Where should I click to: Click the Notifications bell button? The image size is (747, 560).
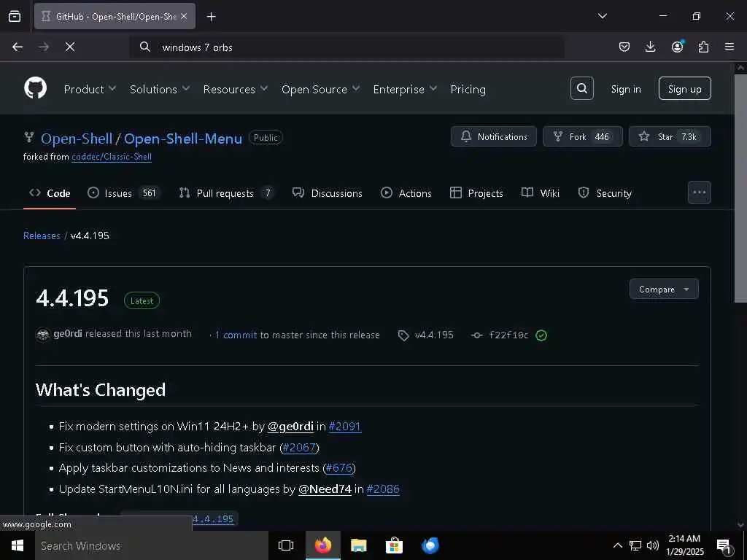[x=494, y=136]
